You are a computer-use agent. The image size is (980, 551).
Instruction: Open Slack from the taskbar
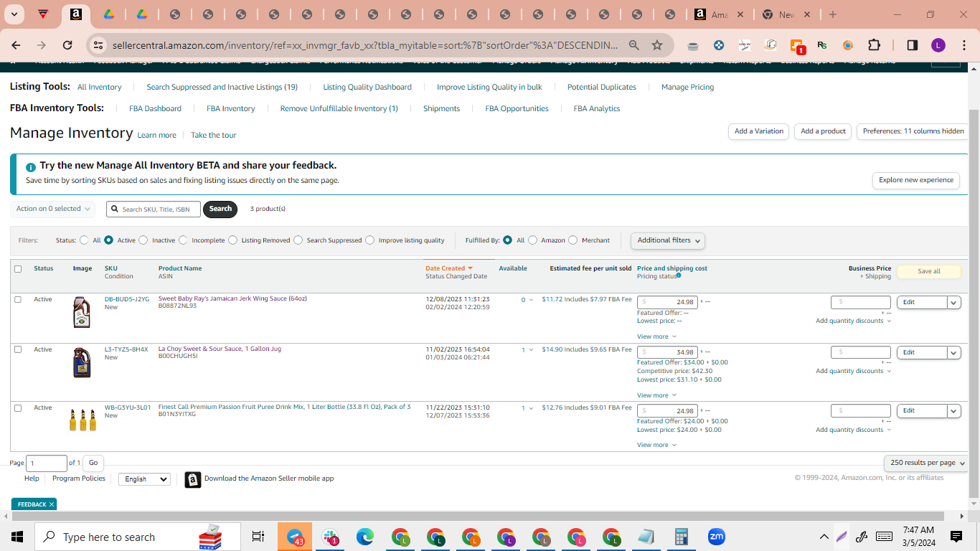tap(330, 537)
